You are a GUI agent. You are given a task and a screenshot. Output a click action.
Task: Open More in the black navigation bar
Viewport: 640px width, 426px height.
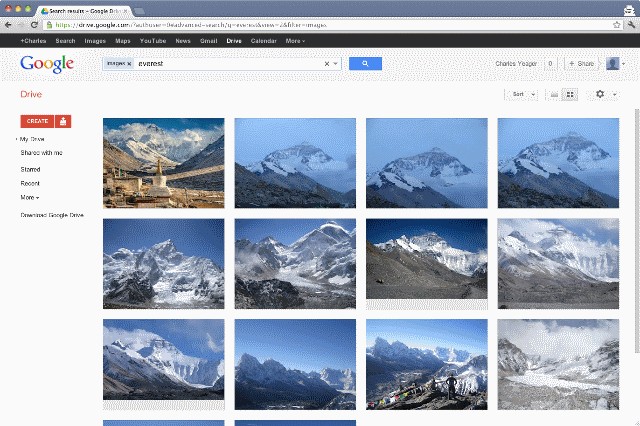(x=295, y=41)
